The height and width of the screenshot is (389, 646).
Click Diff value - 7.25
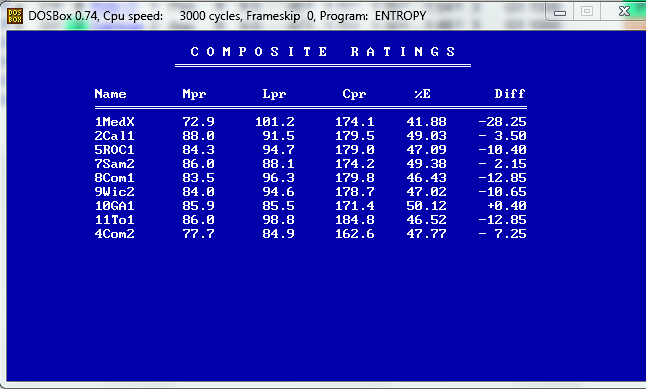[x=502, y=234]
